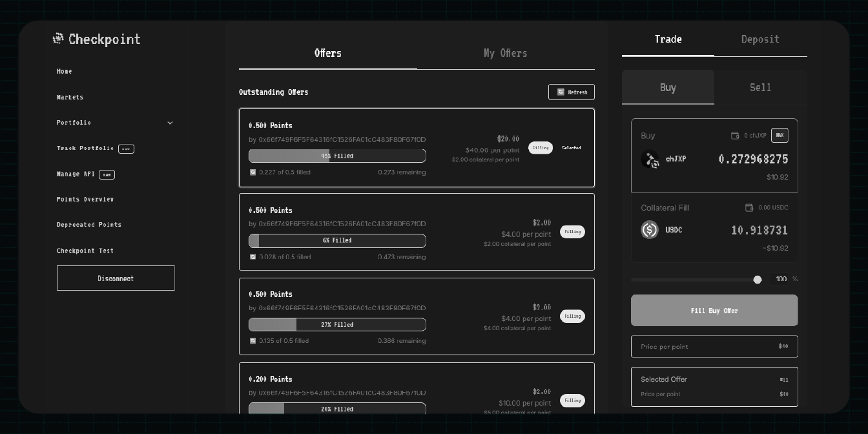Click the fill-tracker icon on 45% Filled offer
The width and height of the screenshot is (868, 434).
[253, 172]
